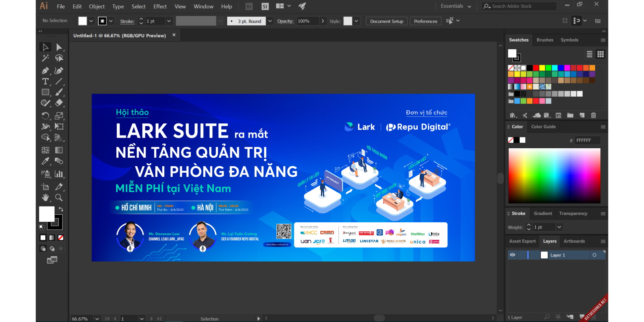Switch to the Artboards tab

coord(574,241)
